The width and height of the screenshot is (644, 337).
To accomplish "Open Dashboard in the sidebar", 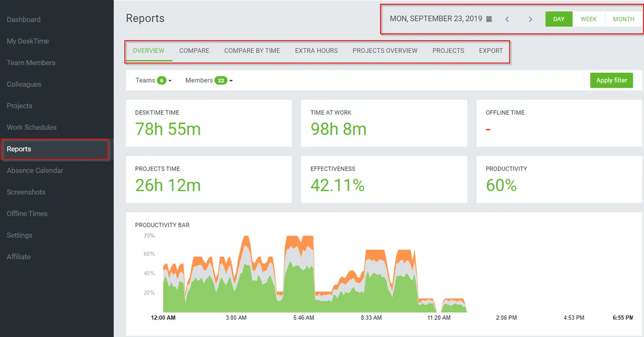I will [x=24, y=20].
